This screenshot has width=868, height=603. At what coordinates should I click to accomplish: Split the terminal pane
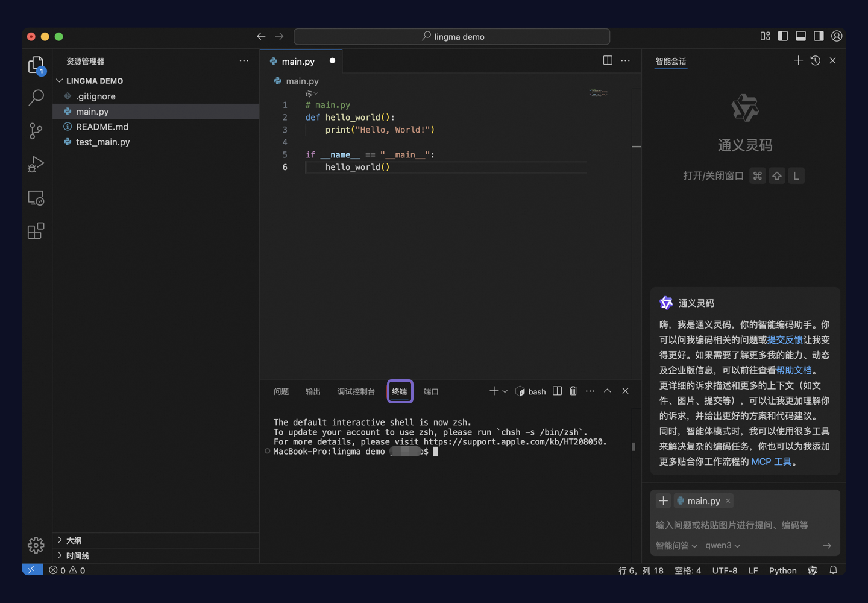(558, 391)
